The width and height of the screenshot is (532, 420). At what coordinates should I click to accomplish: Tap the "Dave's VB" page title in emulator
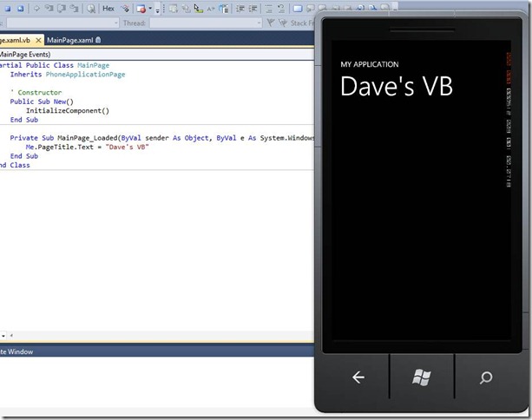pos(397,86)
